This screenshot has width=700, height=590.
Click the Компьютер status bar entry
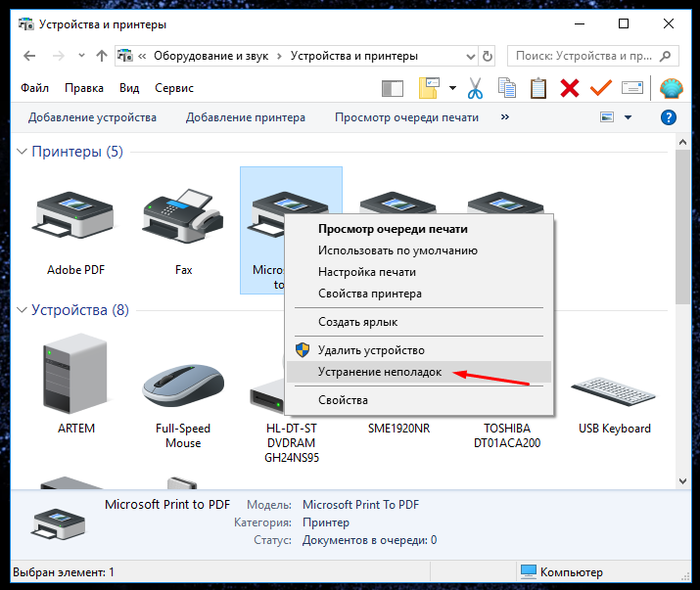click(x=562, y=571)
